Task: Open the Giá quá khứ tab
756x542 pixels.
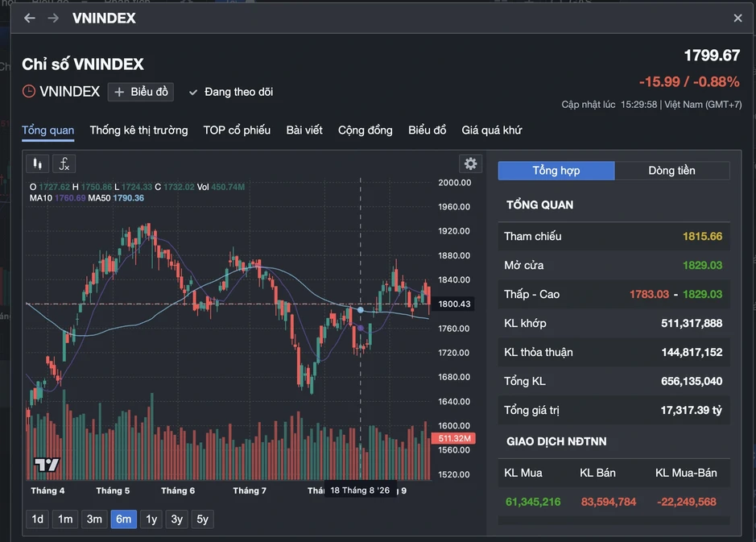Action: (492, 130)
